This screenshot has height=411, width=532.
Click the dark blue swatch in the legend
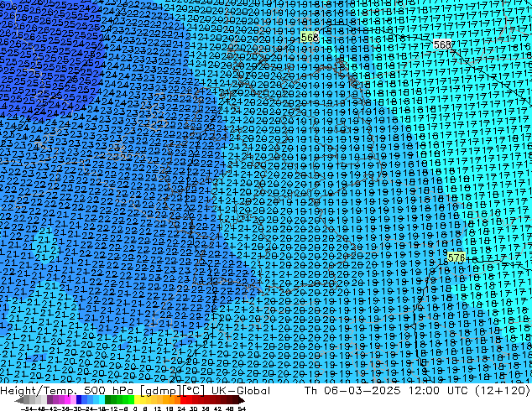[79, 400]
